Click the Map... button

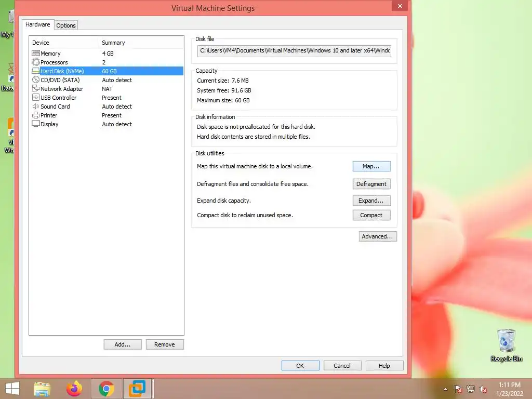click(x=371, y=166)
